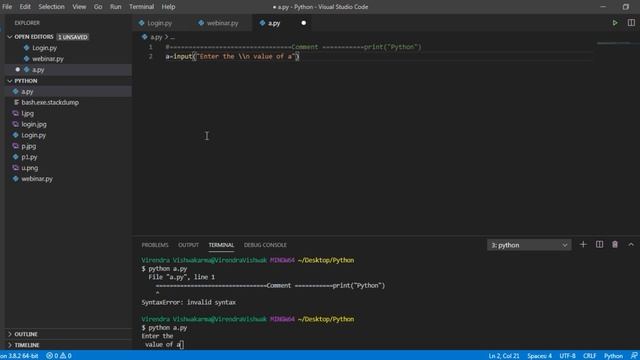
Task: Click the errors and warnings status indicator
Action: click(59, 356)
